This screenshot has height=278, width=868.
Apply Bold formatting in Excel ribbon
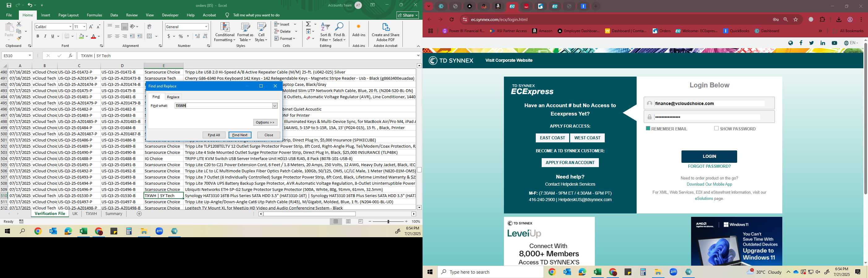click(x=38, y=36)
